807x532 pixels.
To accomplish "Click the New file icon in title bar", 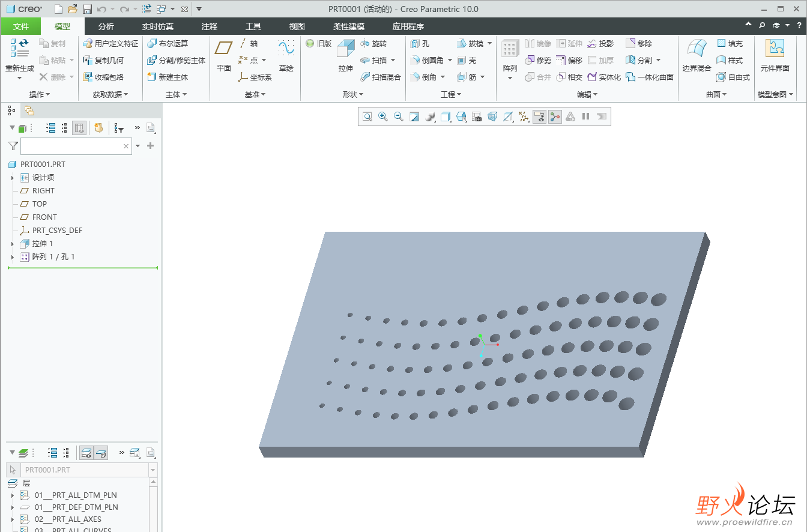I will (58, 9).
